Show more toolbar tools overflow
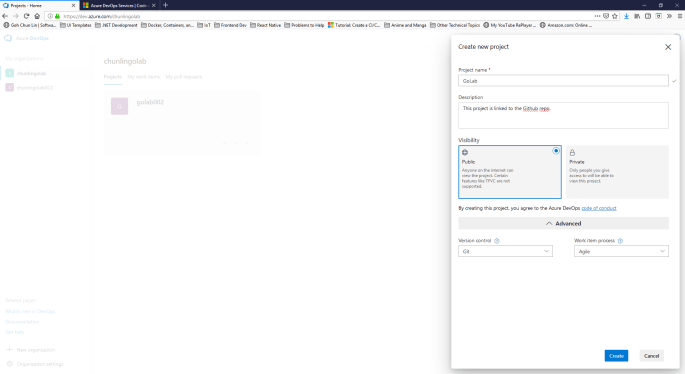 (x=669, y=16)
